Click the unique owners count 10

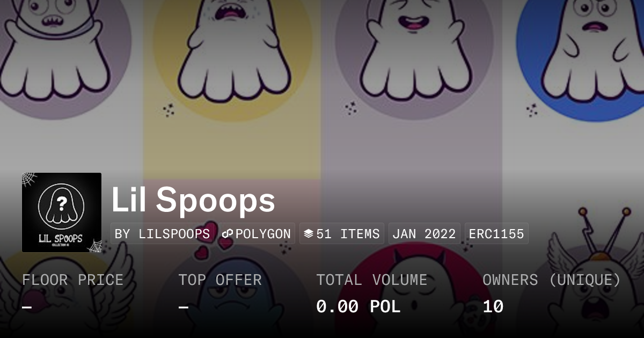pos(493,306)
